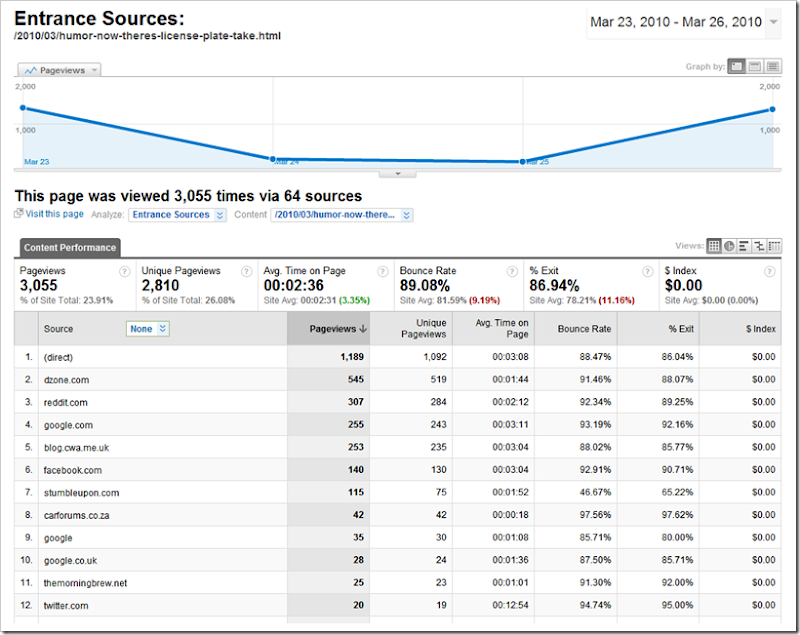Viewport: 800px width, 635px height.
Task: Set graph by month
Action: pyautogui.click(x=773, y=66)
